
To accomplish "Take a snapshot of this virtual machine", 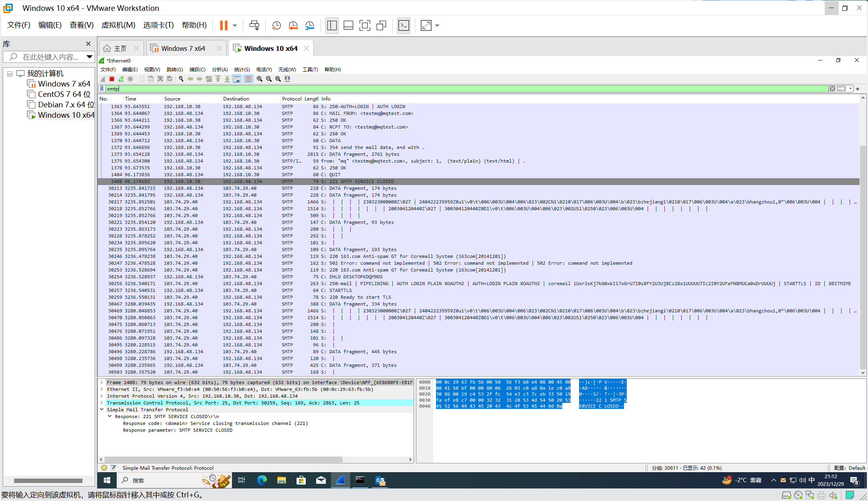I will tap(277, 26).
